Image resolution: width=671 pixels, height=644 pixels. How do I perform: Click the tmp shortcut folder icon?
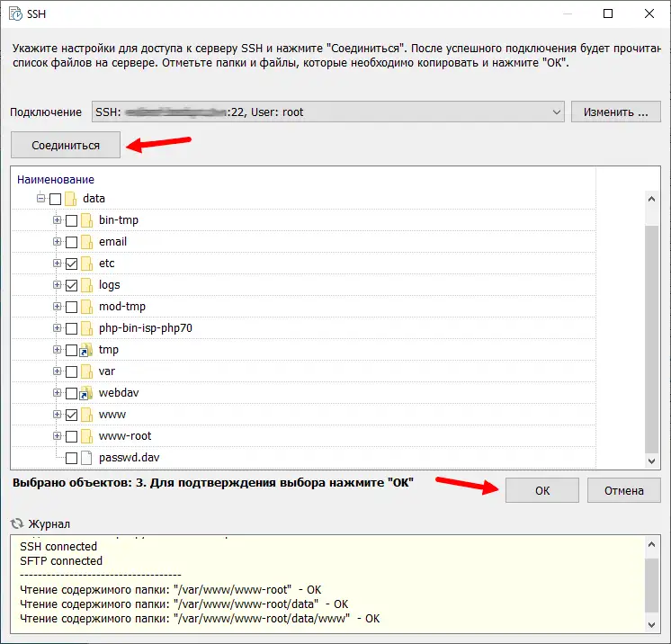point(87,350)
